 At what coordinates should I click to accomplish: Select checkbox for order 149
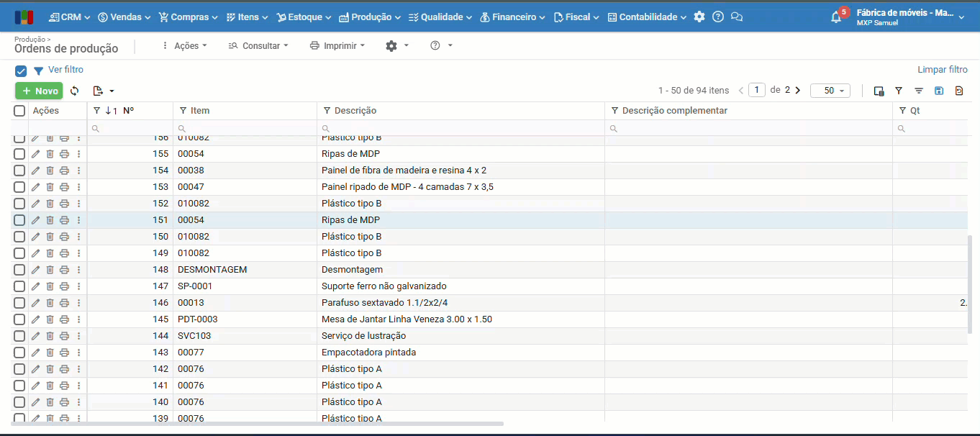coord(19,253)
